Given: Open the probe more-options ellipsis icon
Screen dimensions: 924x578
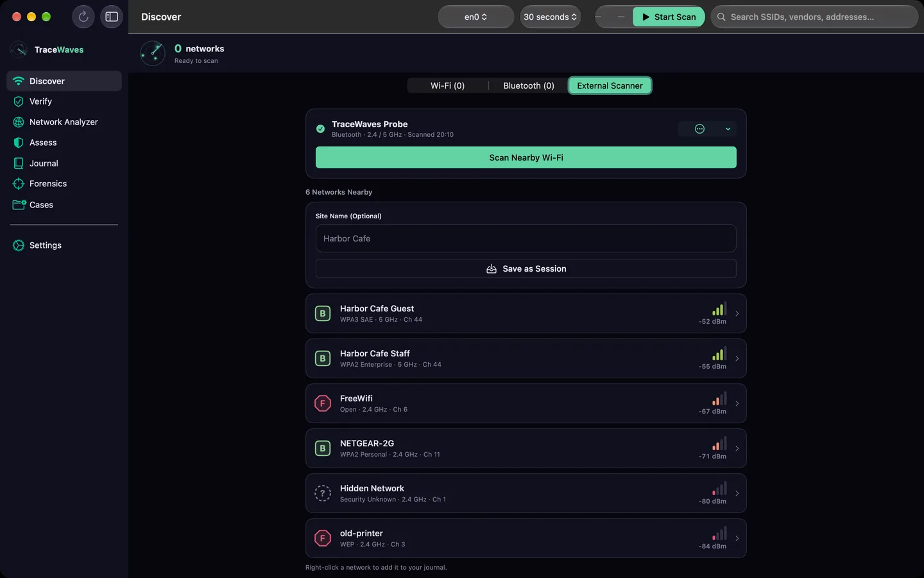Looking at the screenshot, I should (699, 129).
